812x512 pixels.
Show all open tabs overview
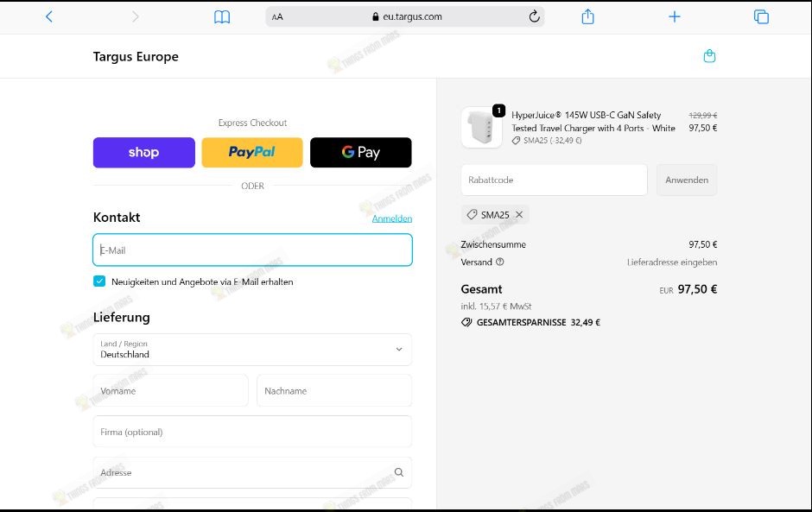(x=761, y=16)
